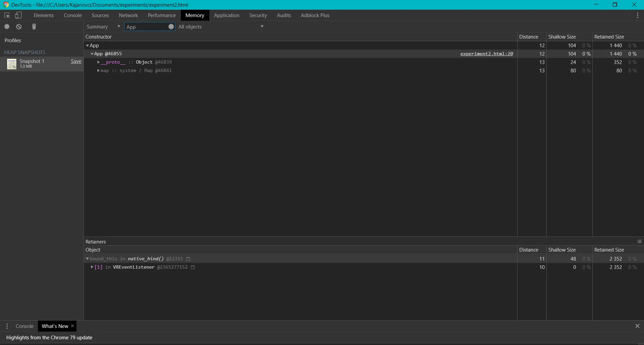Screen dimensions: 644x345
Task: Collapse the App @46855 instance
Action: click(92, 54)
